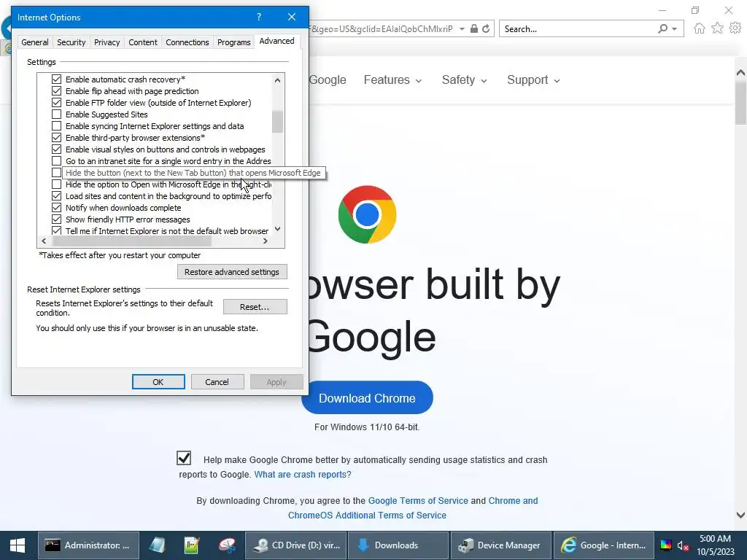Open the IE Tools gear icon
The width and height of the screenshot is (747, 560).
pyautogui.click(x=735, y=28)
